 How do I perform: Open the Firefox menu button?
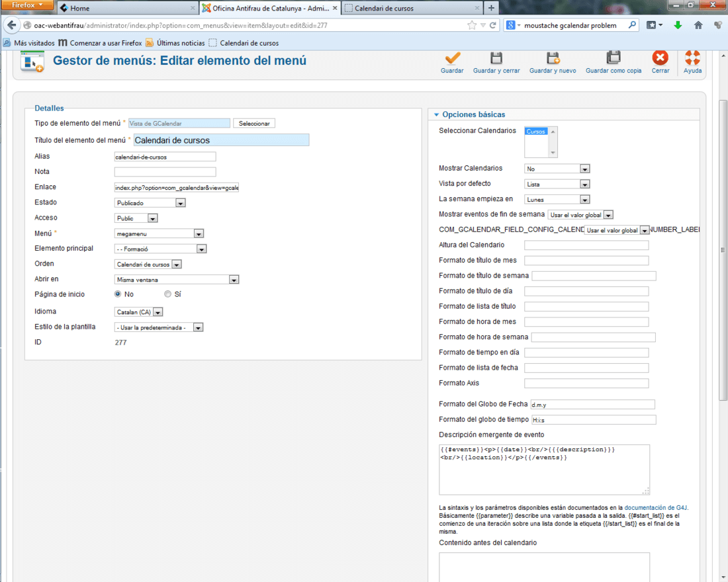click(27, 5)
